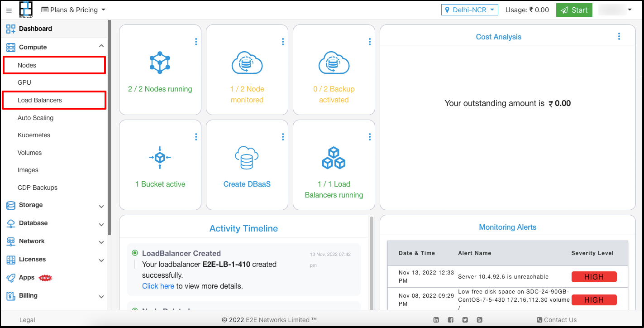Open Kubernetes under Compute
Image resolution: width=644 pixels, height=328 pixels.
click(x=34, y=135)
